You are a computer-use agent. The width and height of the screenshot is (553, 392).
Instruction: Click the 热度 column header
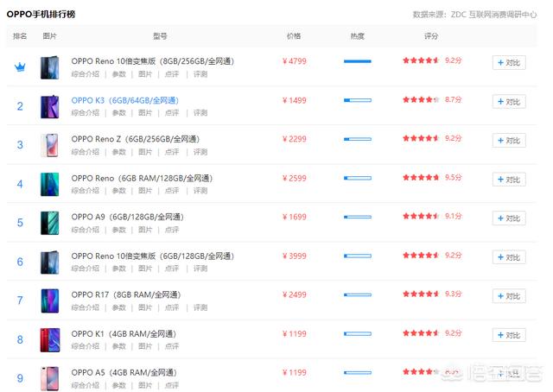pyautogui.click(x=357, y=36)
